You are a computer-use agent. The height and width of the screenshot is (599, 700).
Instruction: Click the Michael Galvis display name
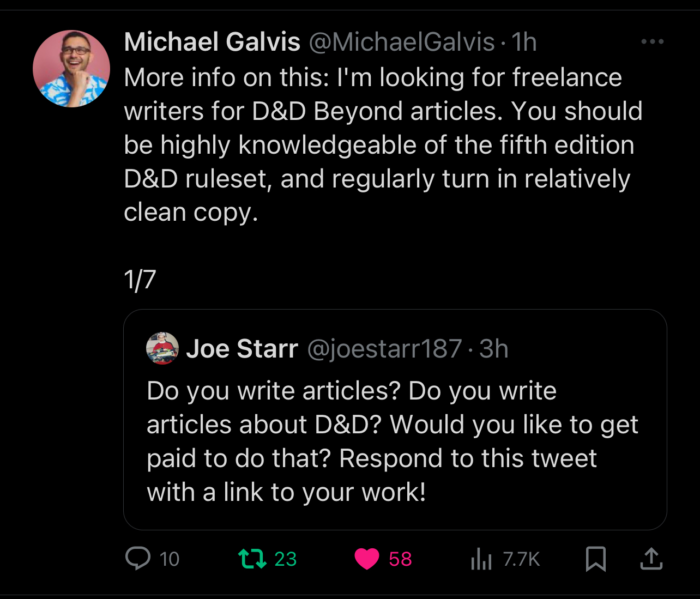[x=212, y=42]
